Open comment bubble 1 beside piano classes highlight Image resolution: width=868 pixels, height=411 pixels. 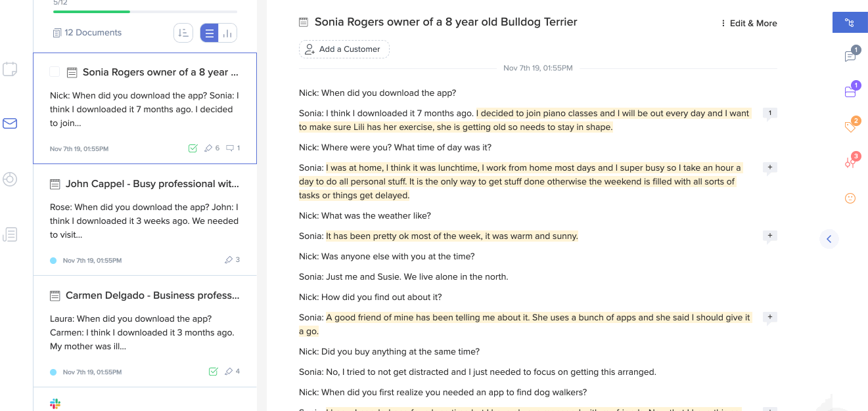[770, 114]
